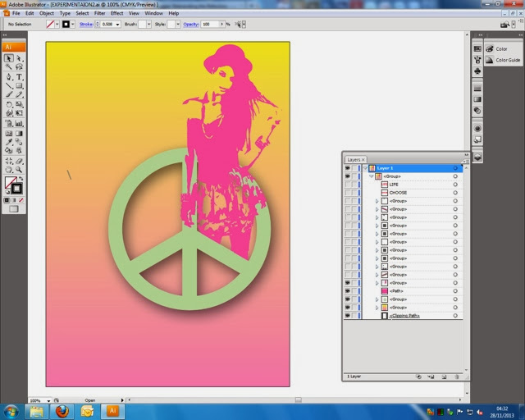Click the Opacity link in control bar
The height and width of the screenshot is (420, 525).
tap(191, 25)
